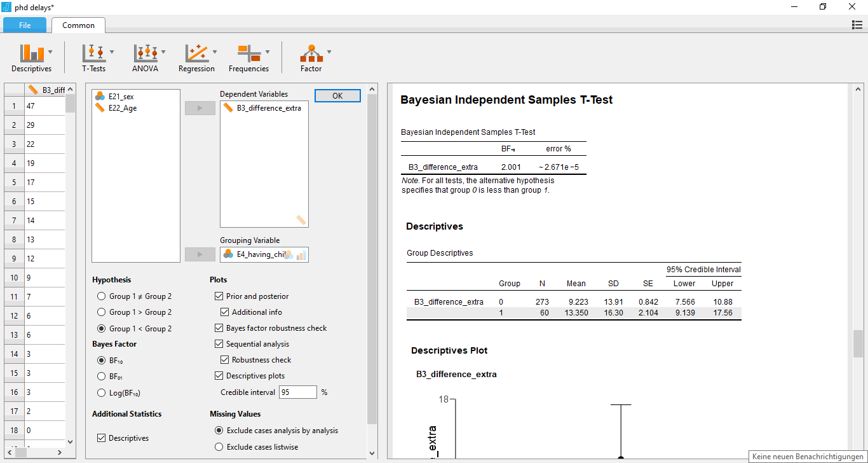Click the results panel vertical scrollbar thumb
868x463 pixels.
coord(858,344)
